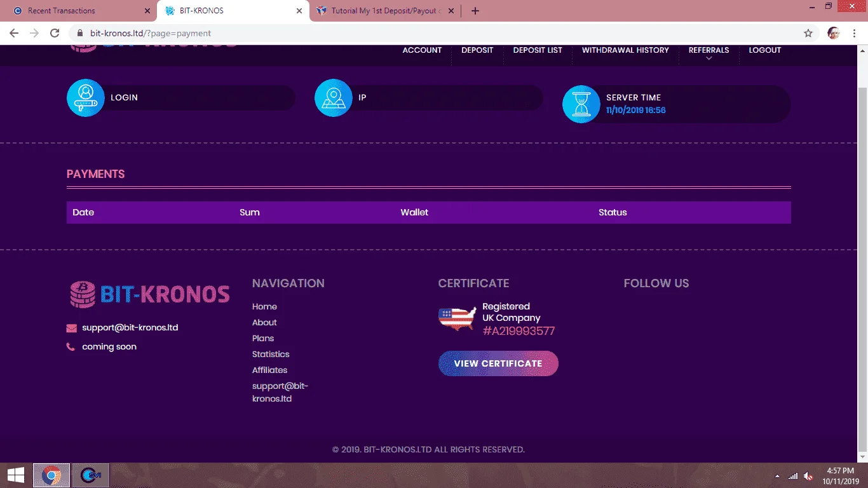This screenshot has width=868, height=488.
Task: Show hidden system tray icons
Action: tap(777, 476)
